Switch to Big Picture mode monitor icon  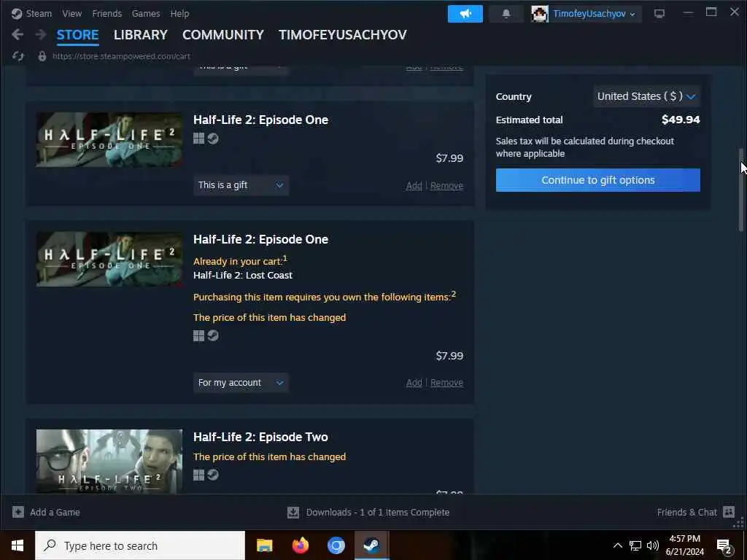(659, 14)
